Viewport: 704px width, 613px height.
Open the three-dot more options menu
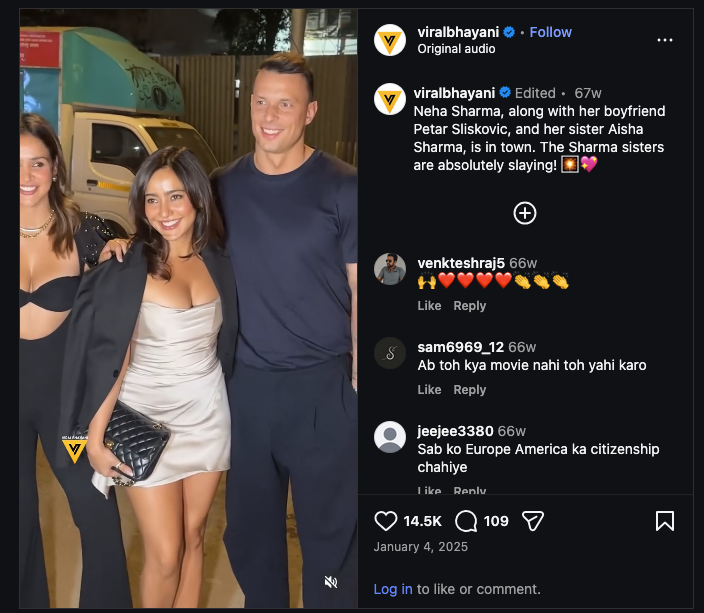665,40
